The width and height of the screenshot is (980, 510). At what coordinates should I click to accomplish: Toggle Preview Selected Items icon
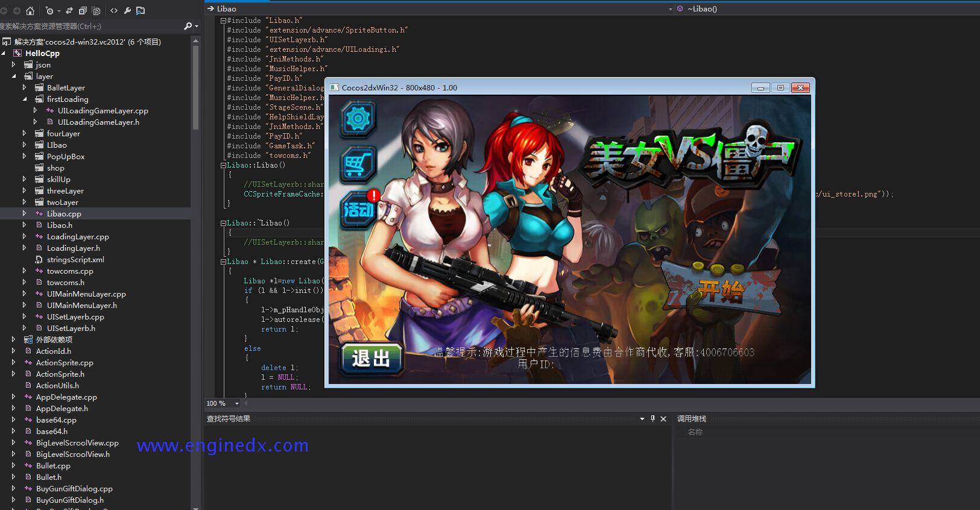[141, 10]
